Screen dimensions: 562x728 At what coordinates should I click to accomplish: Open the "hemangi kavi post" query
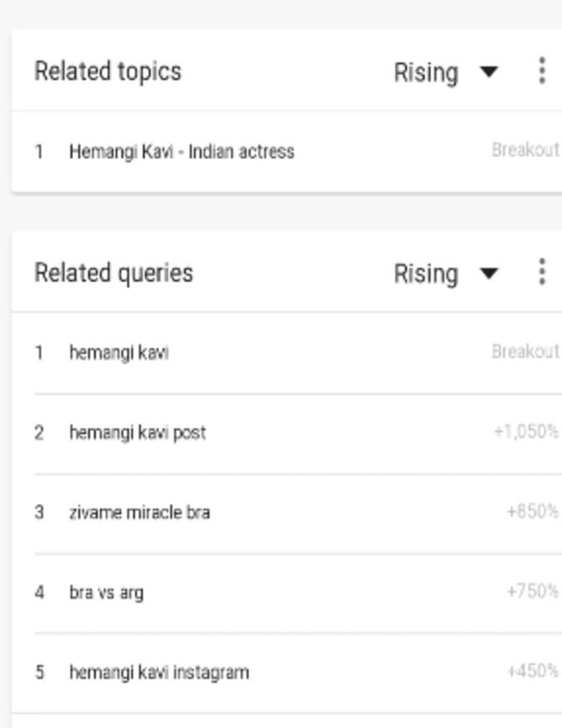click(137, 433)
